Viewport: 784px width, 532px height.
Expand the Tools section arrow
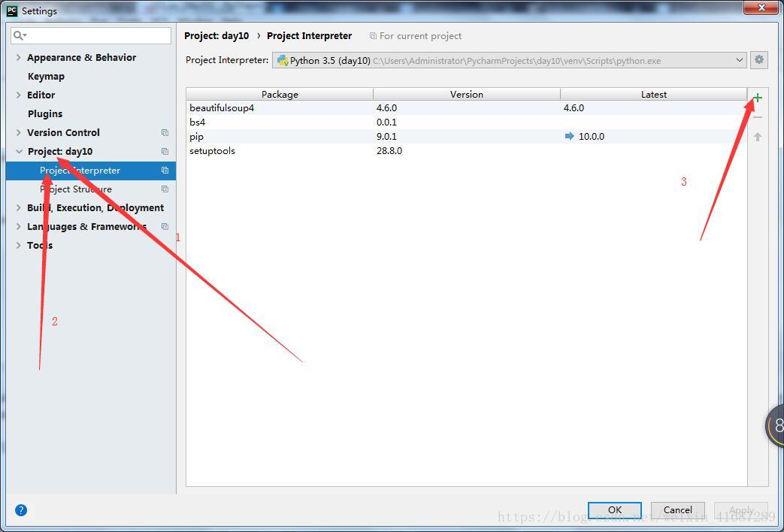19,245
